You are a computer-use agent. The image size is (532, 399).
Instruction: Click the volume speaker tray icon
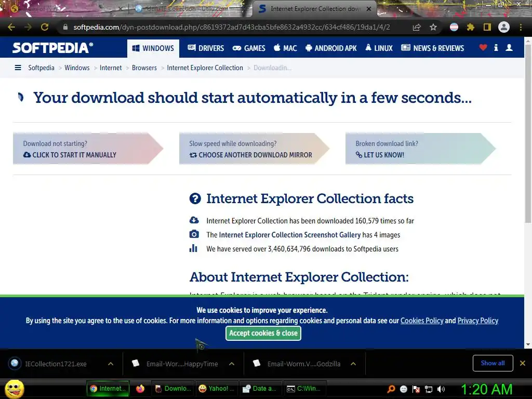pos(441,389)
